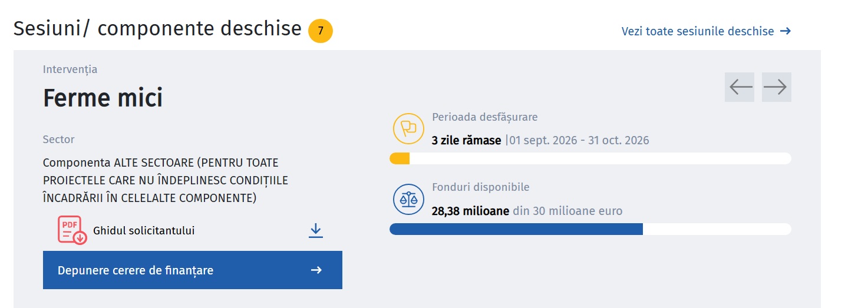Click the arrow inside the Depunere cerere button
Image resolution: width=868 pixels, height=308 pixels.
[316, 270]
